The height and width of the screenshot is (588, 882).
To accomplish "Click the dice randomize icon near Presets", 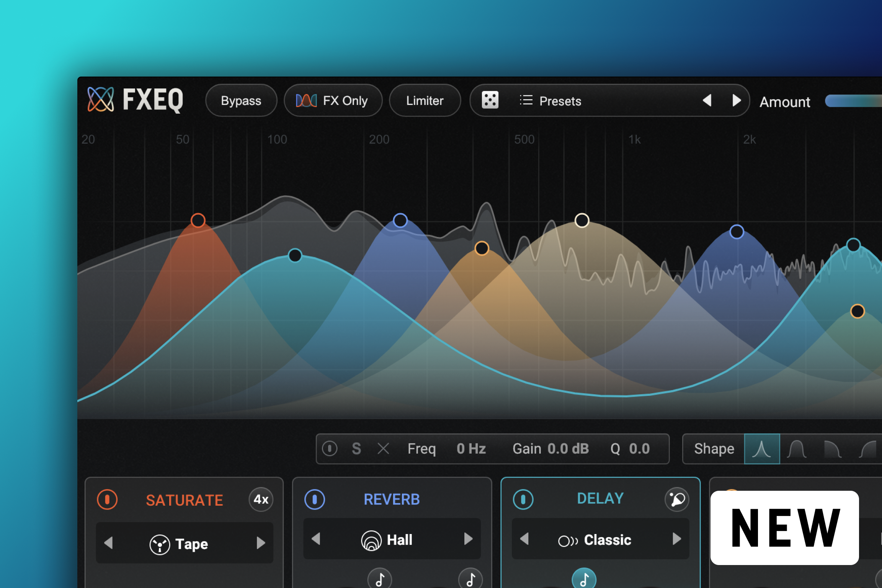I will (x=490, y=100).
